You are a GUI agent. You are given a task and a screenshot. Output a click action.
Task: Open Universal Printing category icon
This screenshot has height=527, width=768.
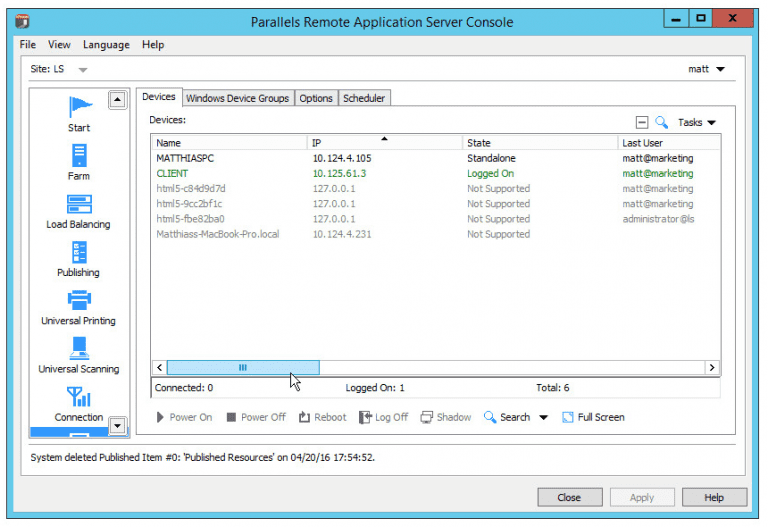pos(79,300)
